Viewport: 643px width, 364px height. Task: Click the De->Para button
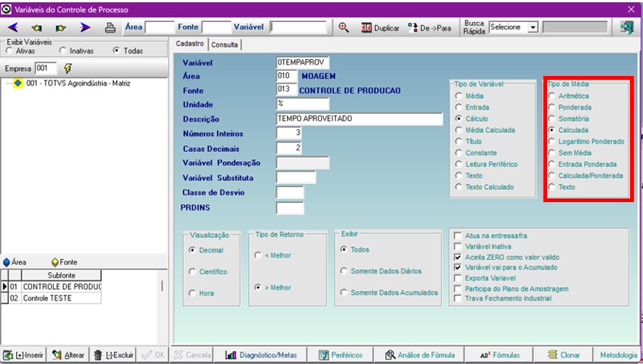coord(429,28)
